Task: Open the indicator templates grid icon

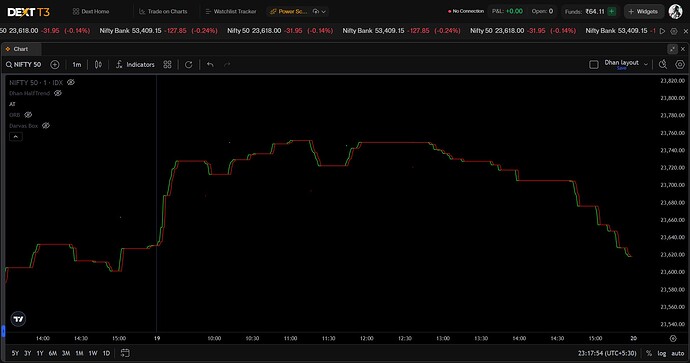Action: (167, 65)
